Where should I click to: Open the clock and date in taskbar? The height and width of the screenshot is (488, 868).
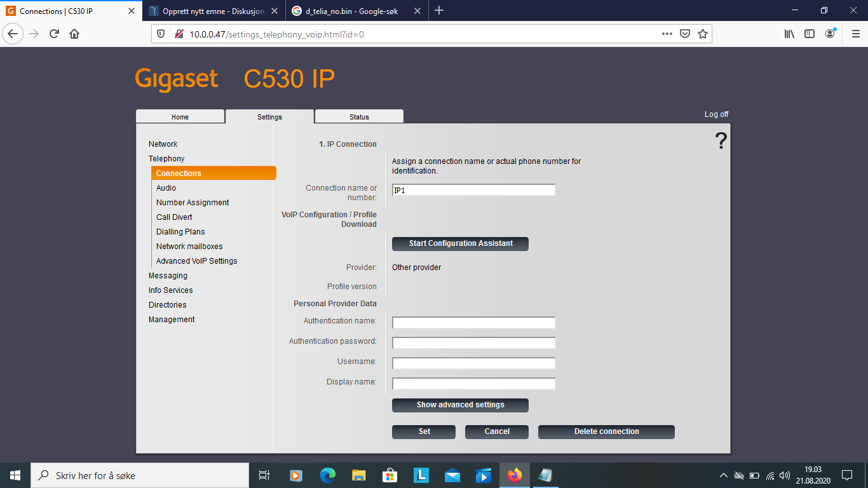coord(813,475)
